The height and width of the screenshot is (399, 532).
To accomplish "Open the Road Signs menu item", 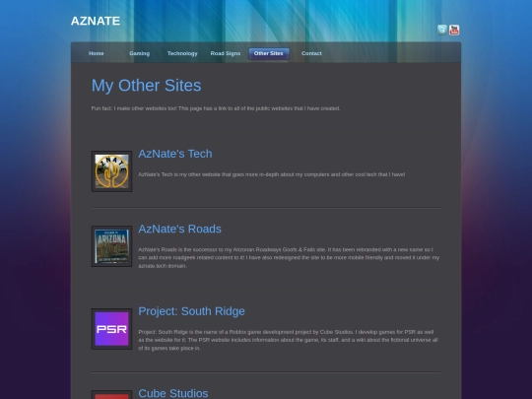I will [226, 53].
